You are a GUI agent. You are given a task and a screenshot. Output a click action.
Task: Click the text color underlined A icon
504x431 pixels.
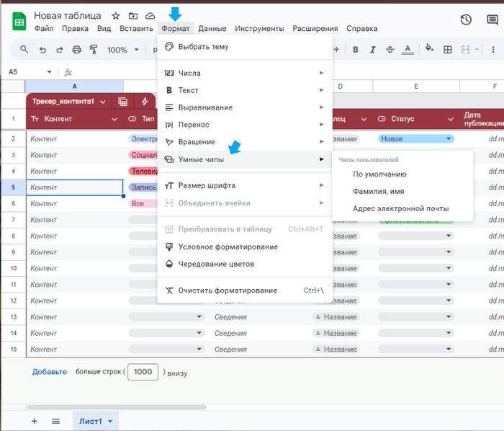tap(407, 50)
